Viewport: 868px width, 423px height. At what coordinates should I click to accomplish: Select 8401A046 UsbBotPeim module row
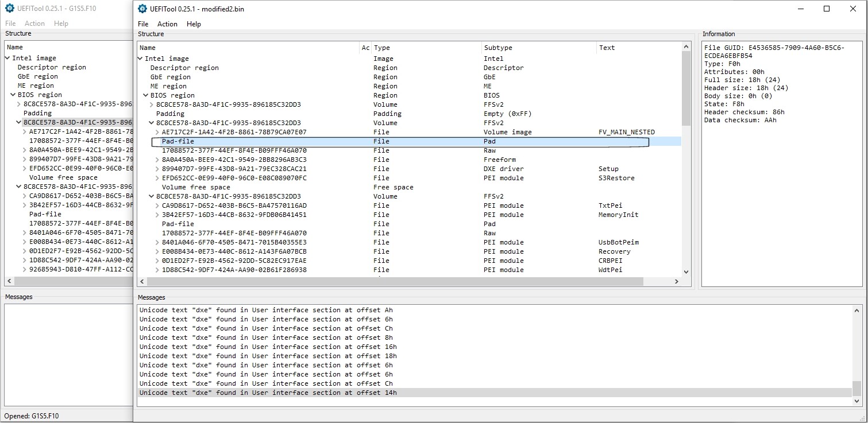410,242
